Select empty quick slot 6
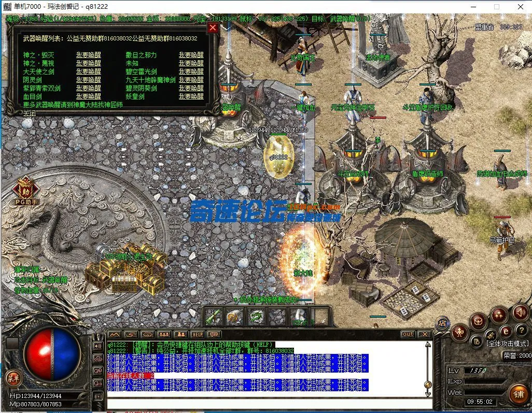The width and height of the screenshot is (532, 413). click(320, 317)
